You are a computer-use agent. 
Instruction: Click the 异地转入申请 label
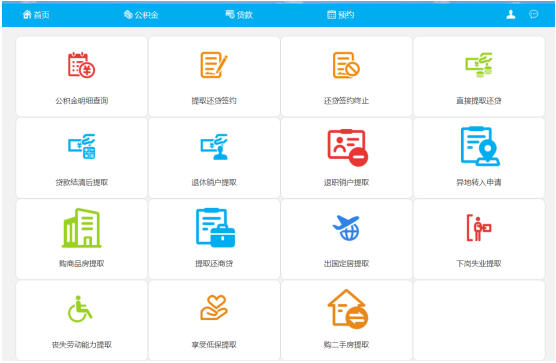479,182
